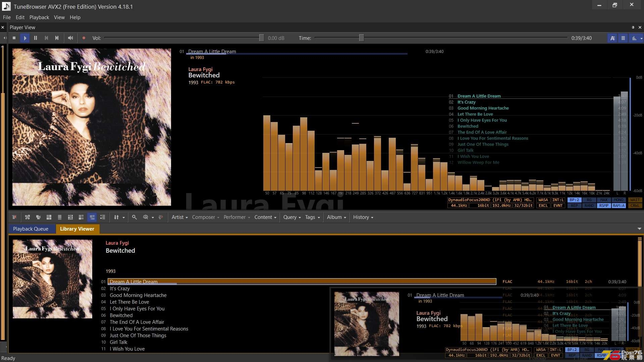The image size is (644, 362).
Task: Click the DynaudioFocus200XD device label
Action: (490, 200)
